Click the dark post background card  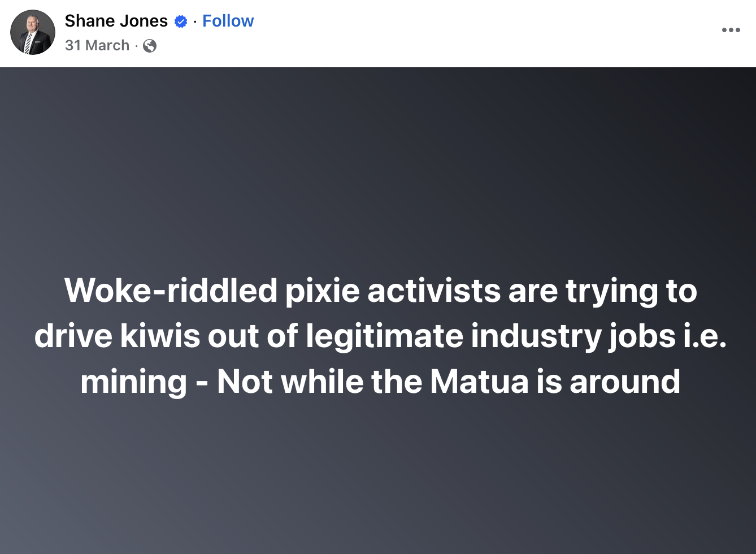click(378, 170)
